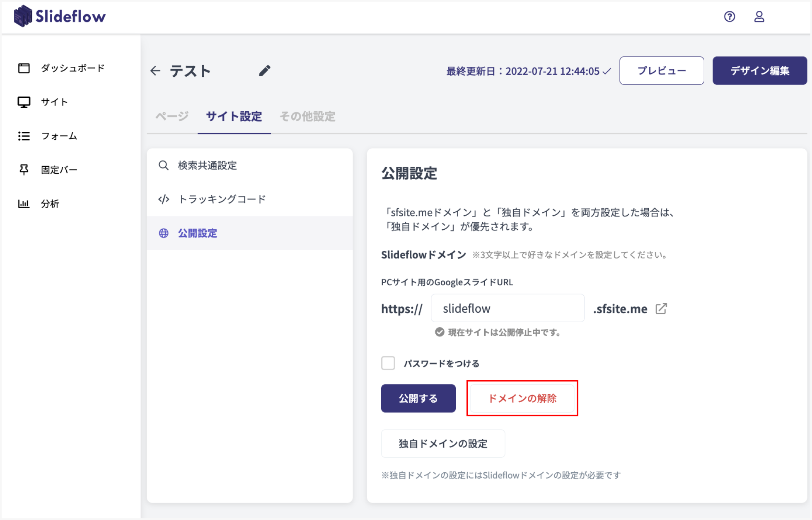The height and width of the screenshot is (520, 812).
Task: Click the list icon next to フォーム
Action: pos(24,136)
